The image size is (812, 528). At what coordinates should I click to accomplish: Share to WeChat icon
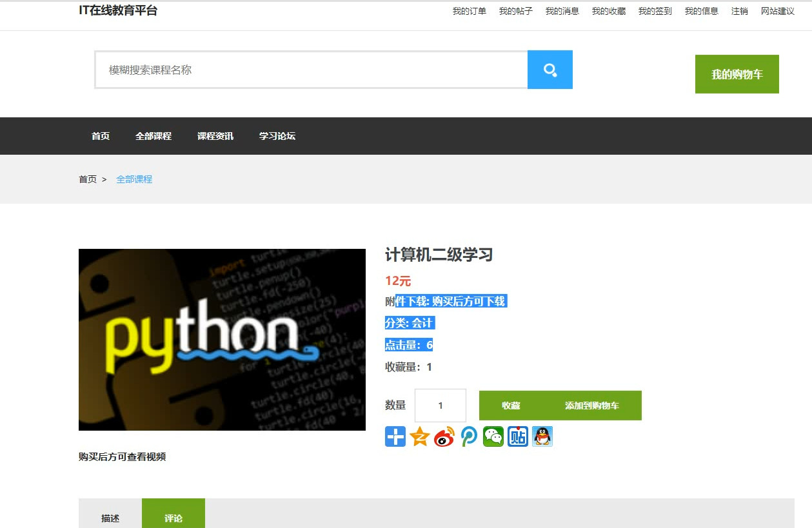(493, 436)
